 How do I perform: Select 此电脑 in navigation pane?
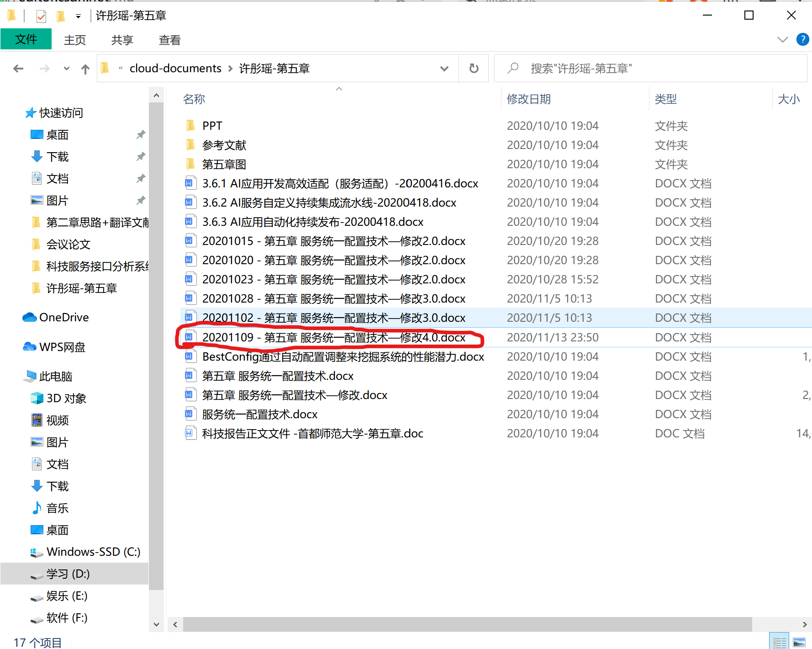[56, 376]
